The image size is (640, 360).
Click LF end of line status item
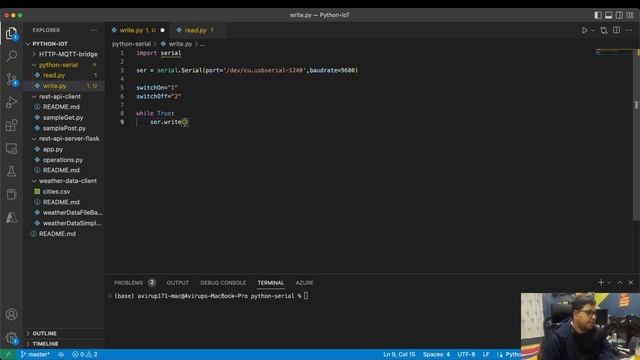click(x=486, y=354)
